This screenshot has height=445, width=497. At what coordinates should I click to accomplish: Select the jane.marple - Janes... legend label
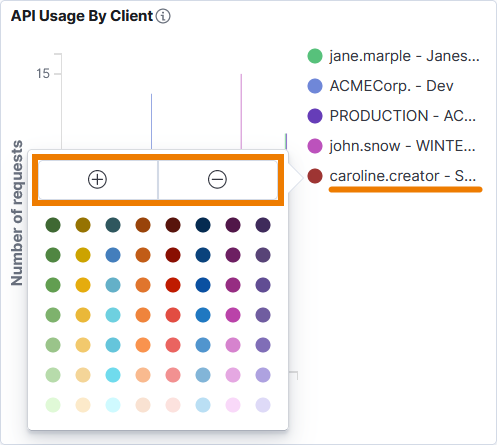point(404,56)
